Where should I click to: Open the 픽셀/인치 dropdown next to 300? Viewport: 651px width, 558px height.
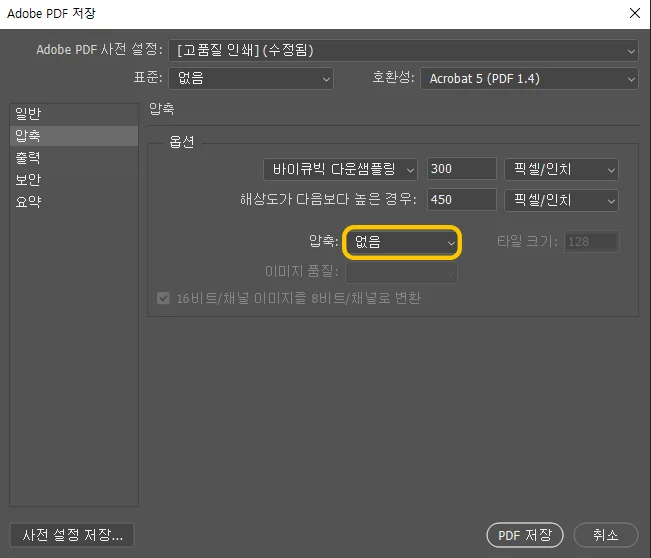pyautogui.click(x=561, y=169)
